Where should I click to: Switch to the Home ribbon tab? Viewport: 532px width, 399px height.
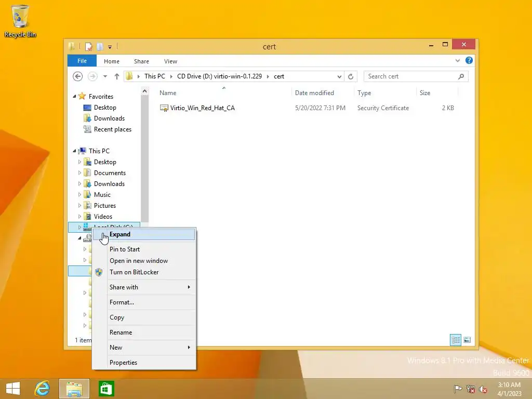click(112, 61)
